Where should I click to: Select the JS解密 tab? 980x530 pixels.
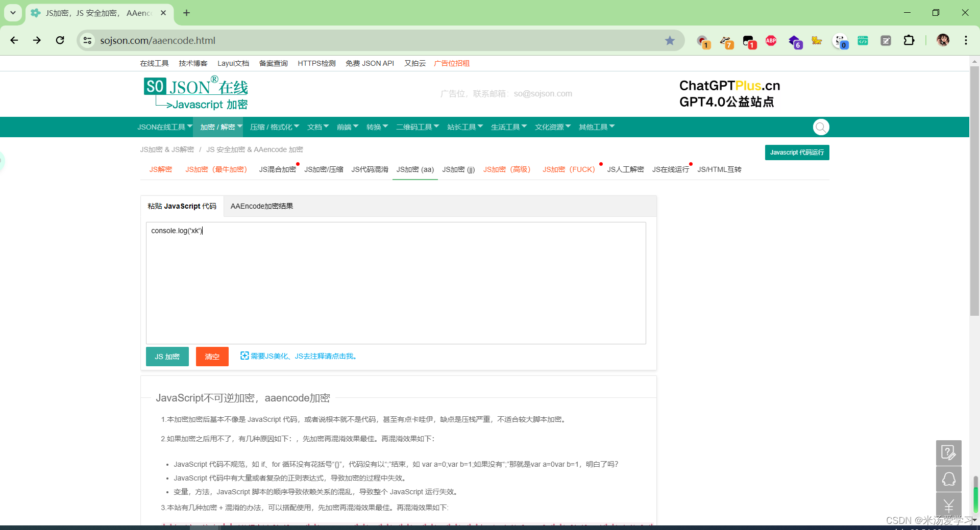(x=160, y=169)
